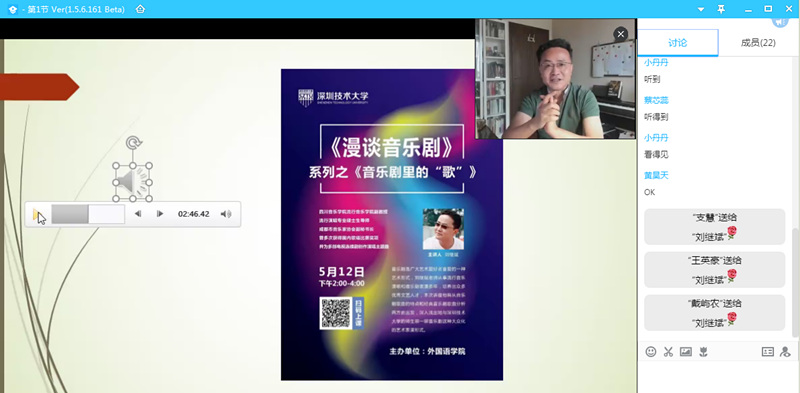Close the teacher video overlay
This screenshot has width=800, height=393.
[x=620, y=34]
